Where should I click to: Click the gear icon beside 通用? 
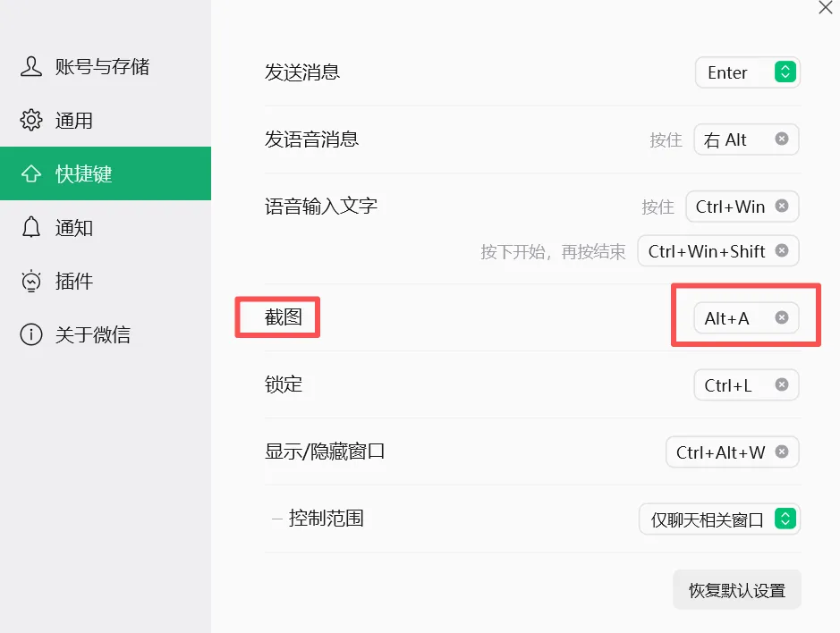[31, 120]
